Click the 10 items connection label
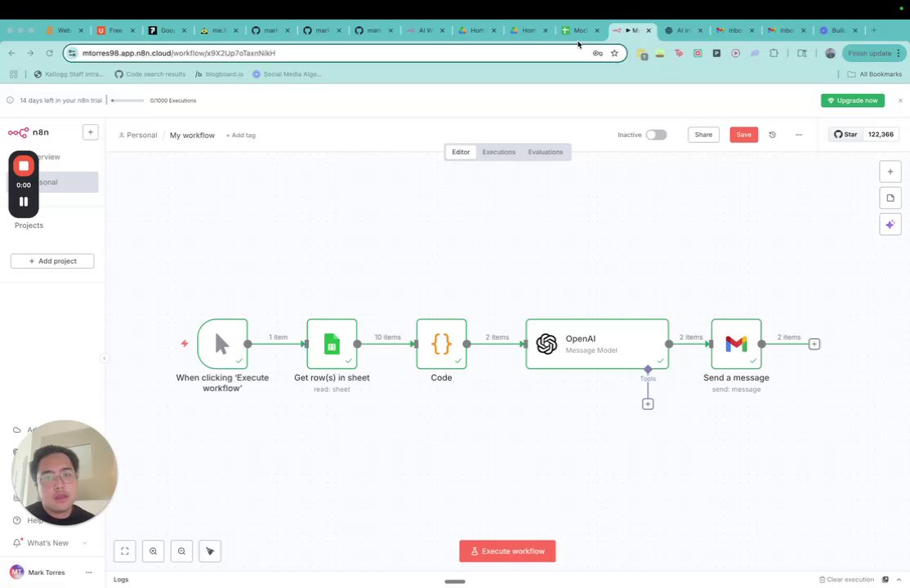This screenshot has width=910, height=588. pyautogui.click(x=388, y=337)
